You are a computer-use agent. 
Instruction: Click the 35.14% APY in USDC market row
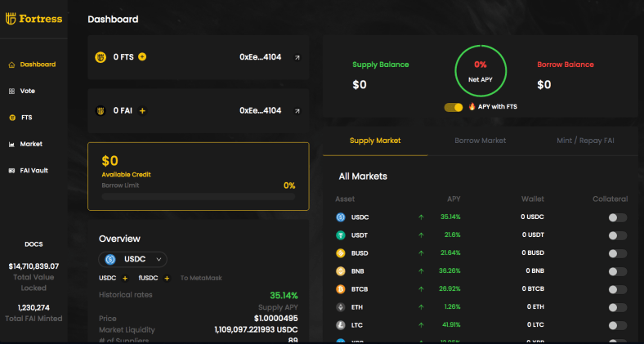coord(450,217)
